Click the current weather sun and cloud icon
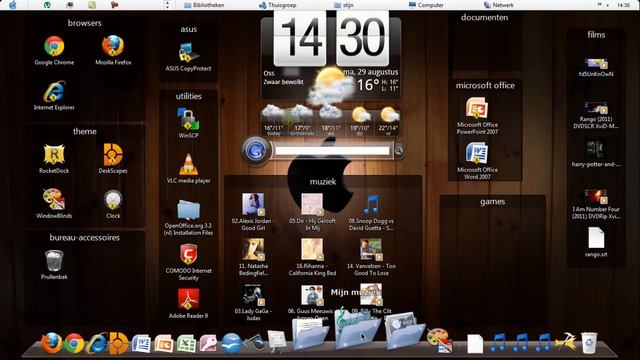This screenshot has width=640, height=360. [331, 86]
